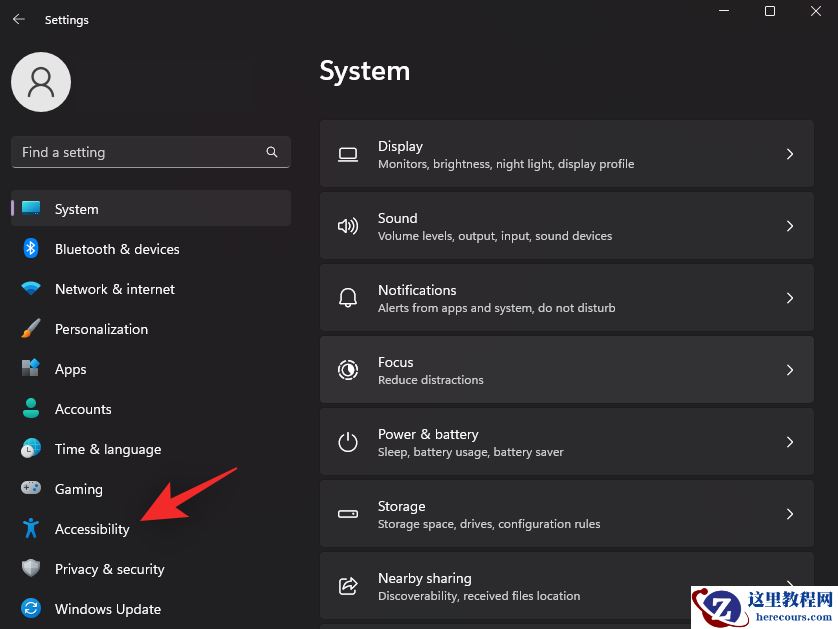Select the Display icon

[x=347, y=155]
